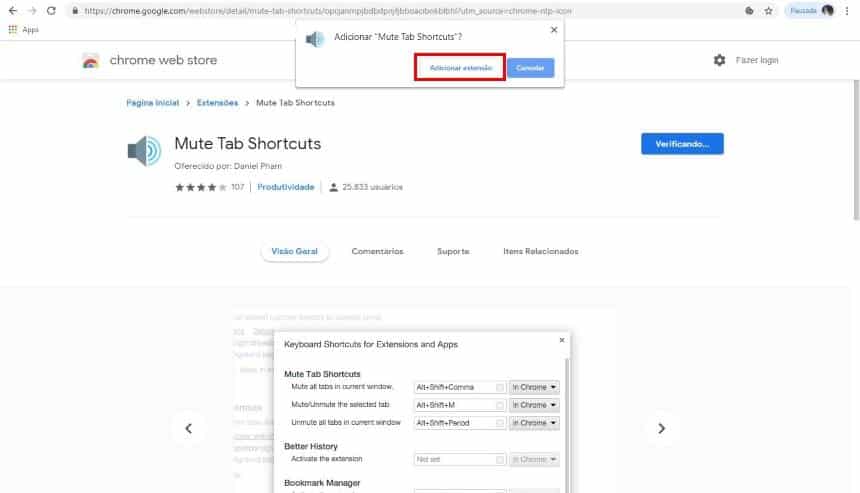860x493 pixels.
Task: Click Oferecido por: Daniel Pham text
Action: click(228, 166)
